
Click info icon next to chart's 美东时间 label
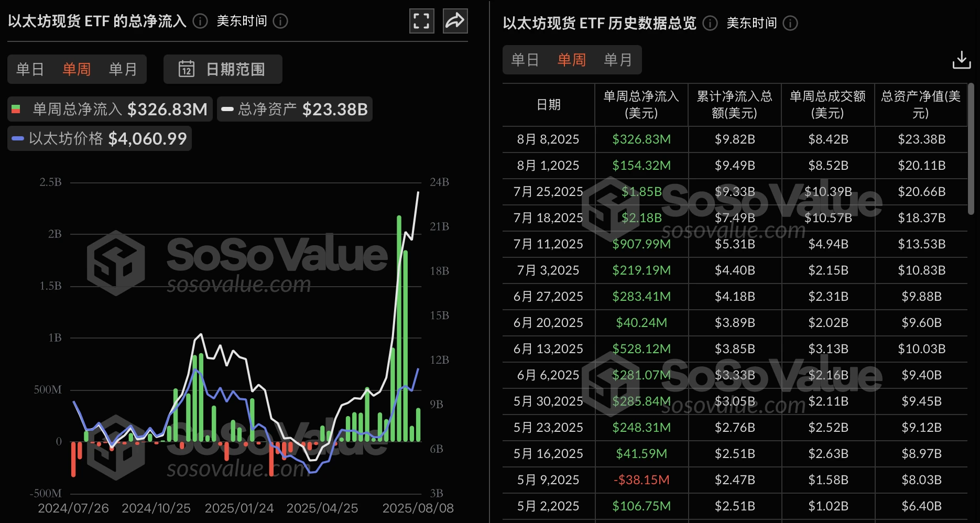[281, 21]
